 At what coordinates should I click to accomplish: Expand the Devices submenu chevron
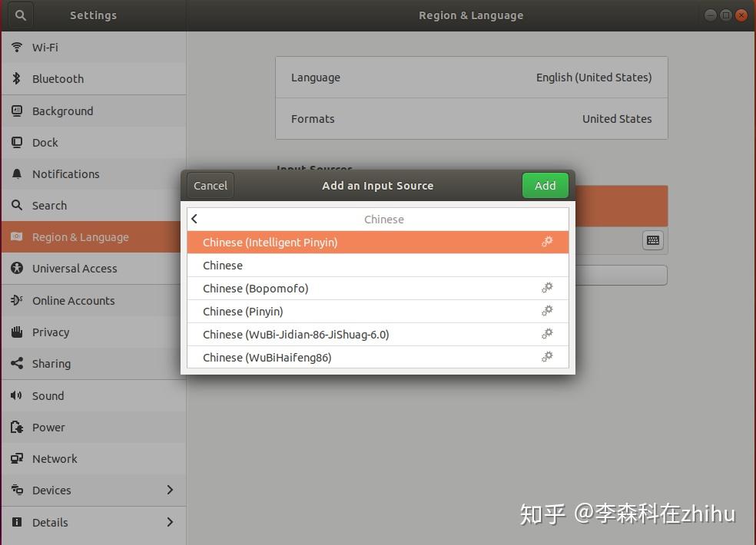(x=170, y=490)
